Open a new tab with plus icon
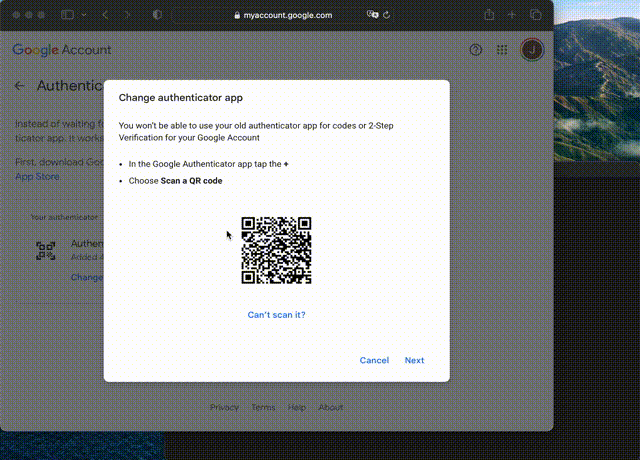 pyautogui.click(x=512, y=15)
